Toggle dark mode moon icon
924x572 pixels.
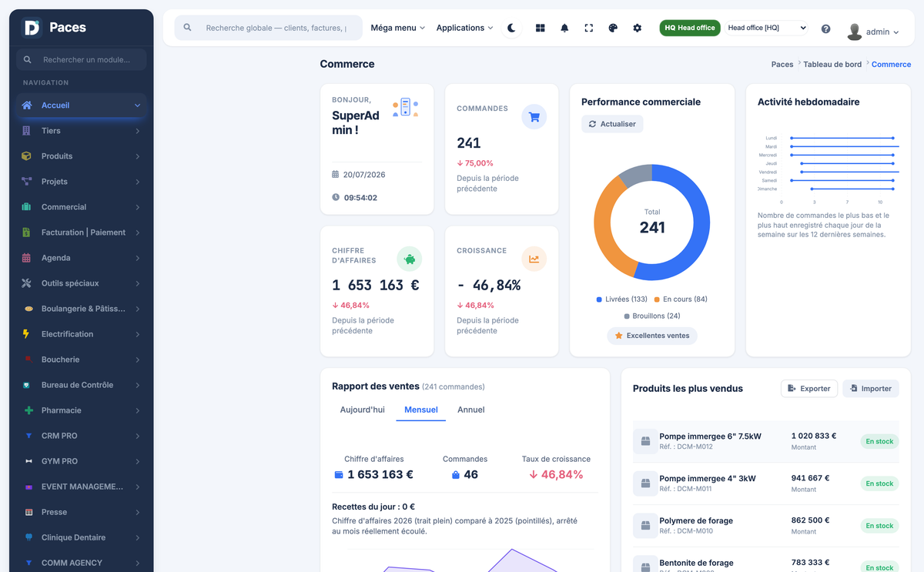click(511, 28)
